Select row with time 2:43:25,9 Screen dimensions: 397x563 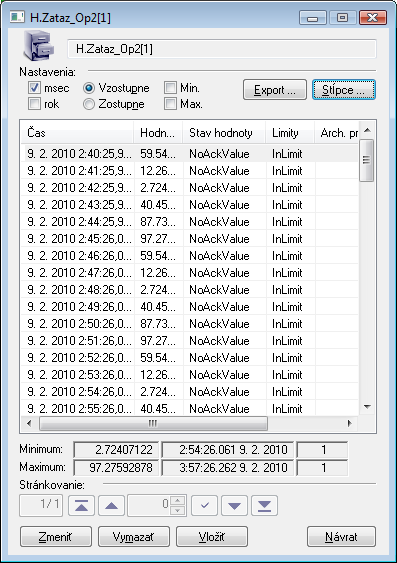tap(190, 205)
